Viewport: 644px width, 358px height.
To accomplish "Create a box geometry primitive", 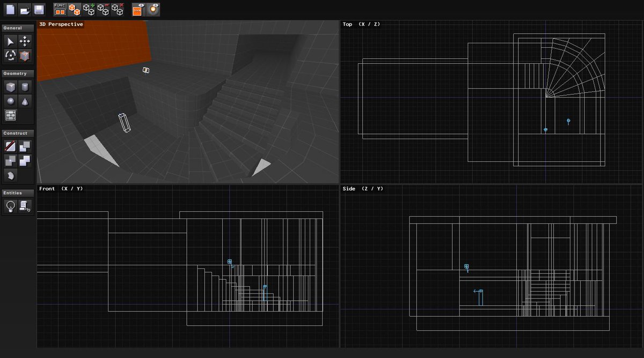I will 10,87.
